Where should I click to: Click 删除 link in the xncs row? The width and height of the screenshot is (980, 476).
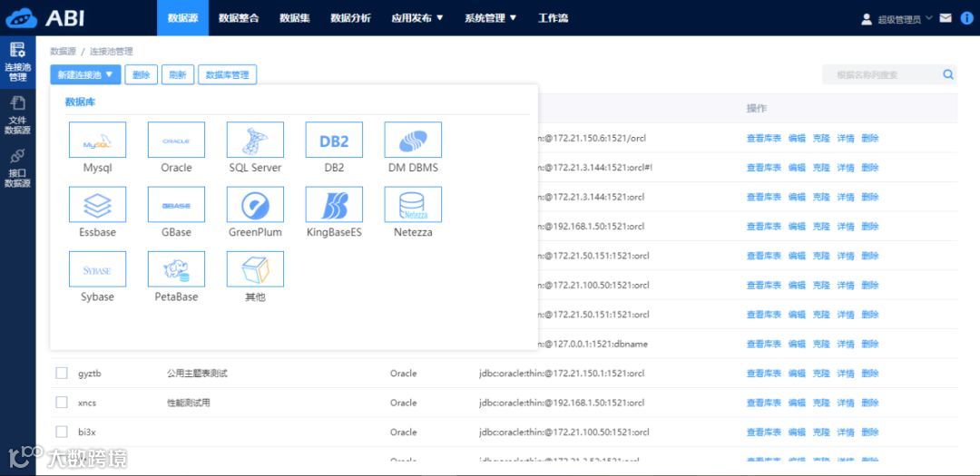coord(870,403)
